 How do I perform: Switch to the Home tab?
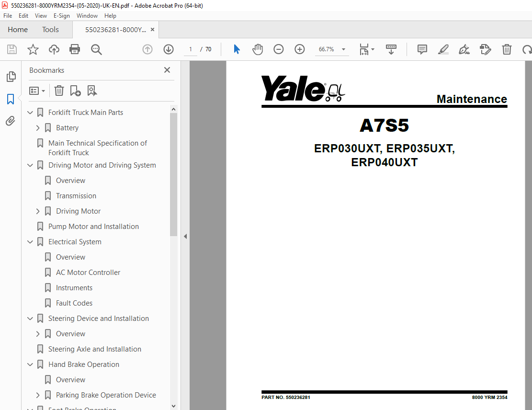18,30
